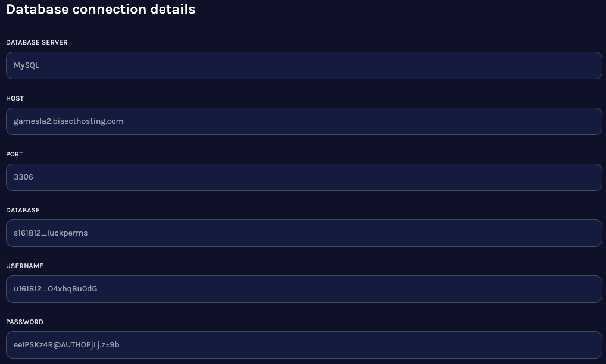Click the 'PORT' field label
This screenshot has width=606, height=364.
pos(15,155)
